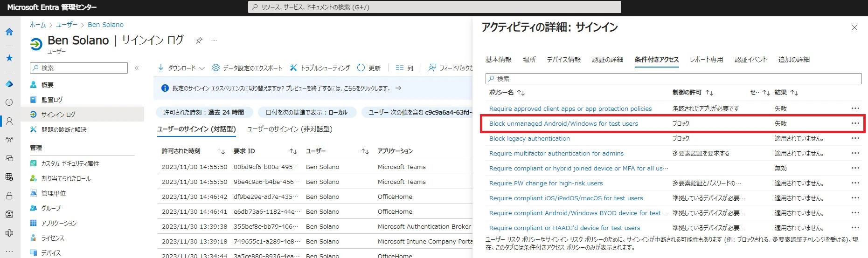Sort by 制御の許可 column arrows
The image size is (868, 258).
(x=709, y=93)
